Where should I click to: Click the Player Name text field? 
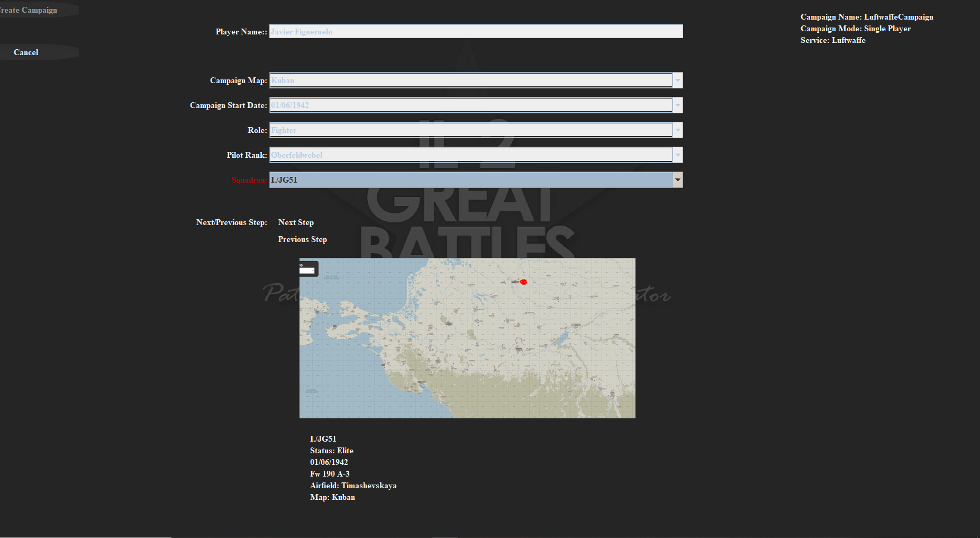pos(476,32)
